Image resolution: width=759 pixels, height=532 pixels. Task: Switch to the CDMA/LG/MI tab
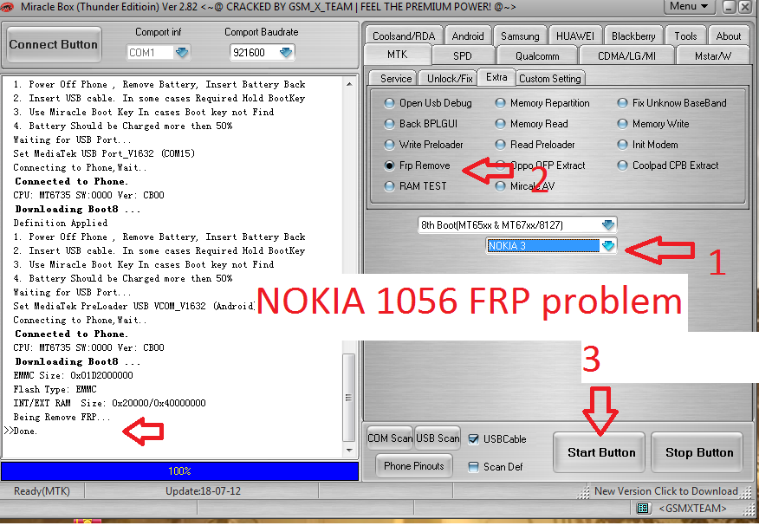[x=626, y=56]
